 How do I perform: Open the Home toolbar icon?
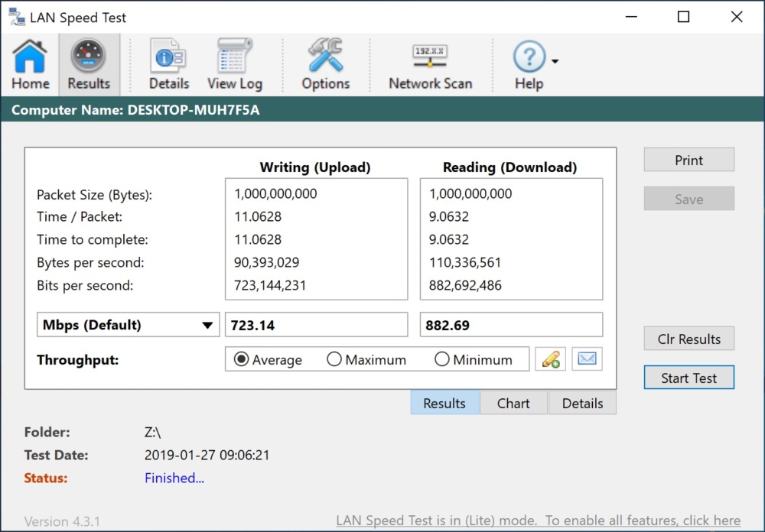pos(30,64)
